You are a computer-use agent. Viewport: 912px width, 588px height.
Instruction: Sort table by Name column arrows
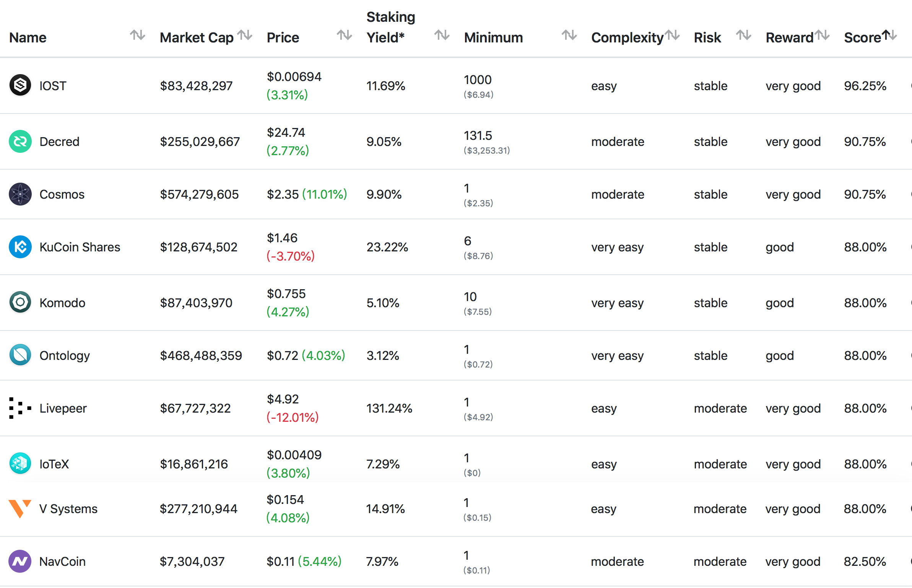pyautogui.click(x=137, y=36)
